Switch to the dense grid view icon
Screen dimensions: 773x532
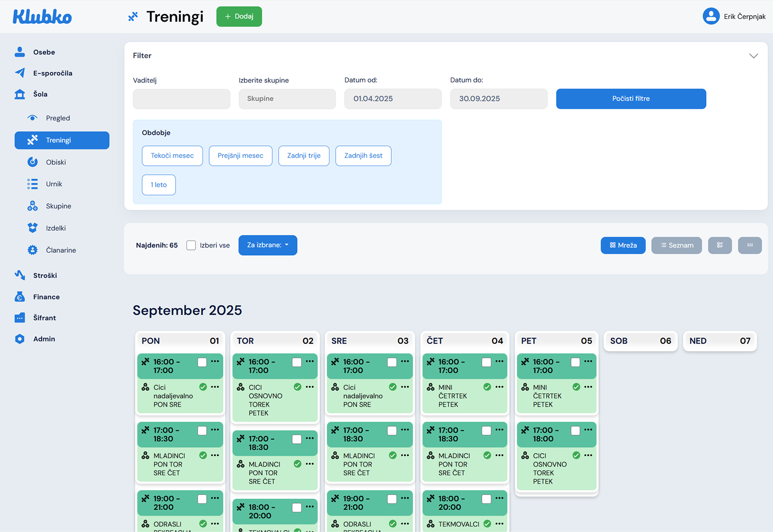(750, 245)
